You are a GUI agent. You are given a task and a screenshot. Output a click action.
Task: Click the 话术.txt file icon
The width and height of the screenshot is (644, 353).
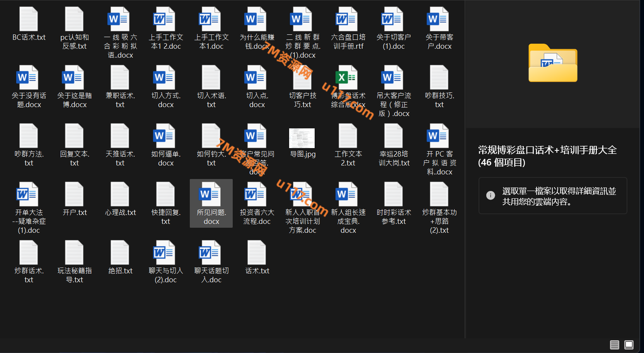click(x=257, y=253)
